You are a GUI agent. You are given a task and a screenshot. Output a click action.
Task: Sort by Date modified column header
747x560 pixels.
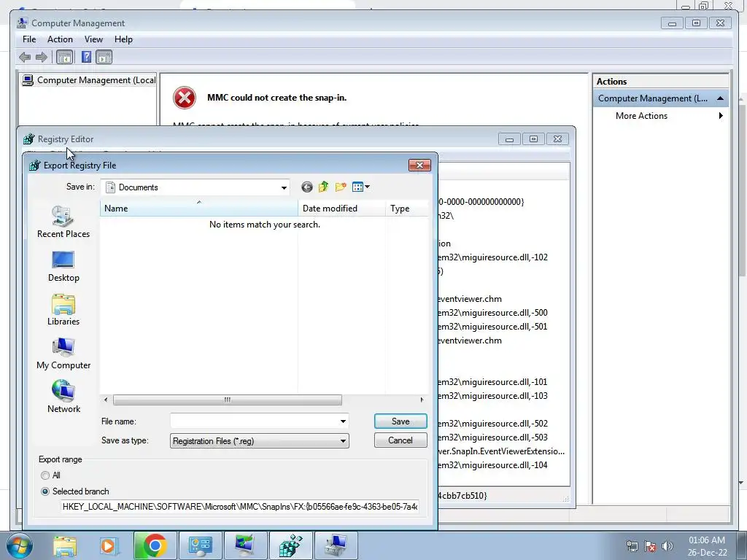[341, 209]
